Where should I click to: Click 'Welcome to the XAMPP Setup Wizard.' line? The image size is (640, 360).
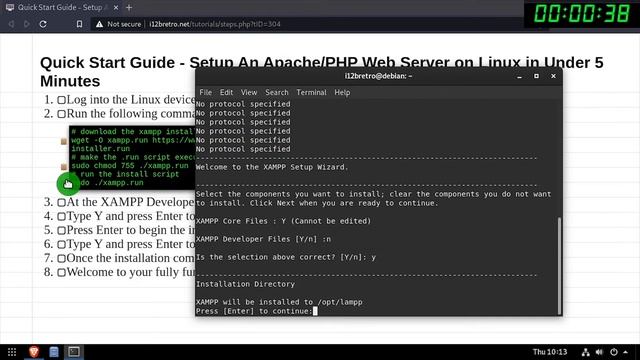coord(272,167)
